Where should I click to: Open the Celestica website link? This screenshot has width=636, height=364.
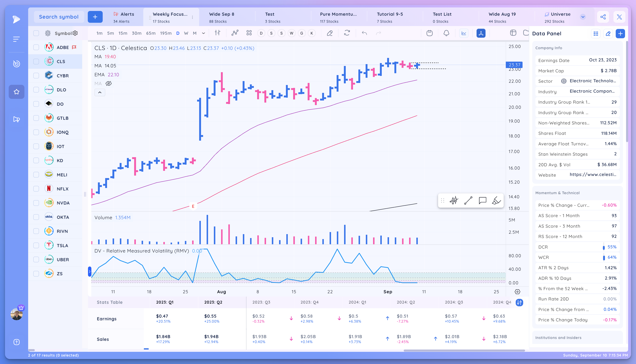(593, 175)
